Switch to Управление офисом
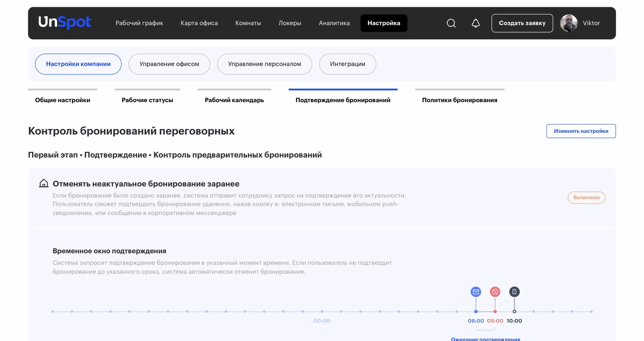Image resolution: width=644 pixels, height=341 pixels. pyautogui.click(x=170, y=64)
